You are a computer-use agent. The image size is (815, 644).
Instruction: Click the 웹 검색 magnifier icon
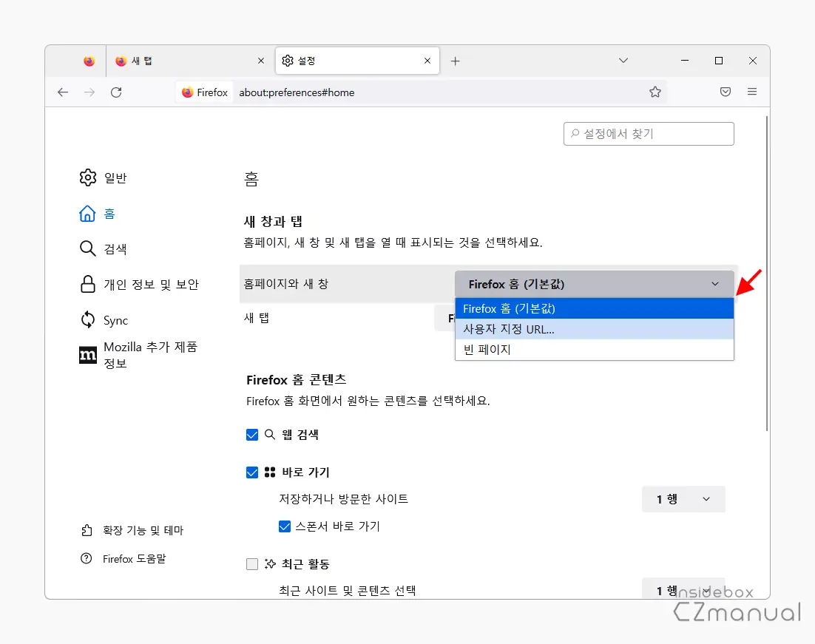(270, 435)
